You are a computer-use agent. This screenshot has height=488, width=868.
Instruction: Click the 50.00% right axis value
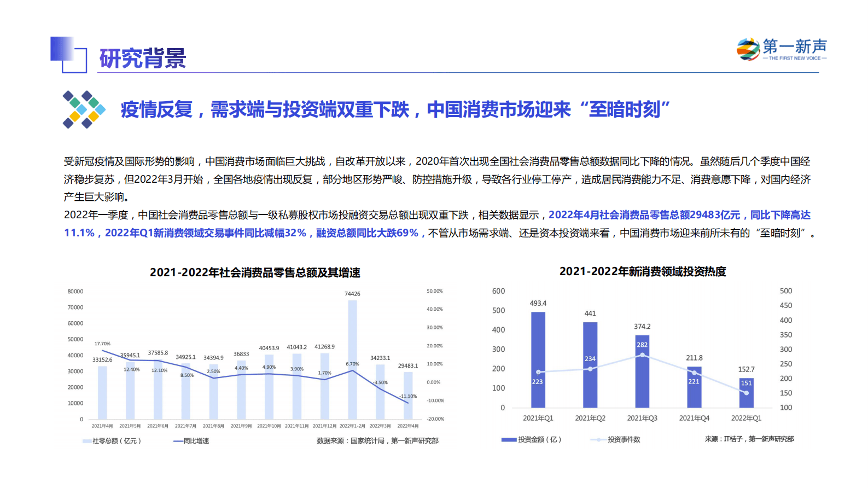(x=435, y=291)
